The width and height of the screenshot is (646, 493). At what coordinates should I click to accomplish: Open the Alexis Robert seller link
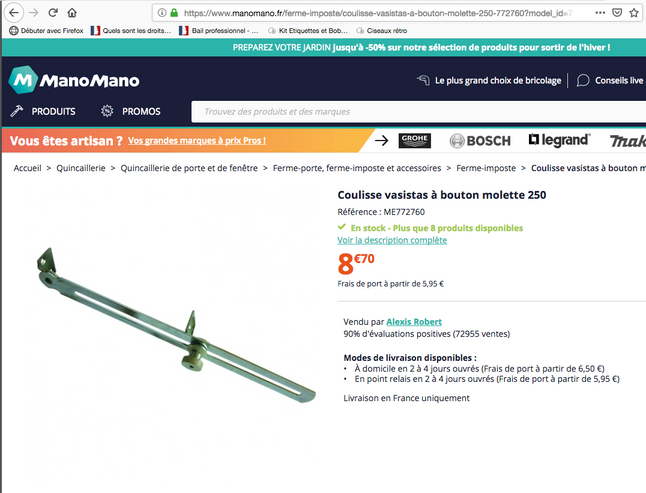(414, 322)
